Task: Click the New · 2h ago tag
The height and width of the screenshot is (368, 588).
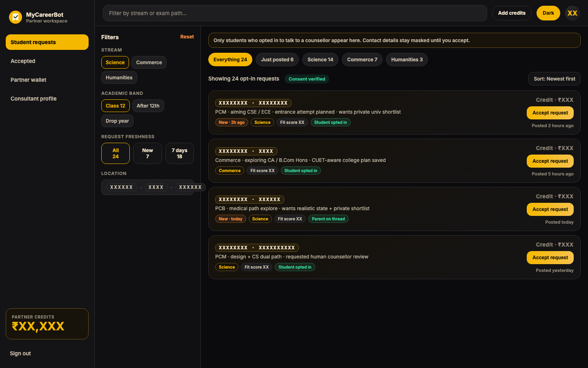Action: [x=232, y=122]
